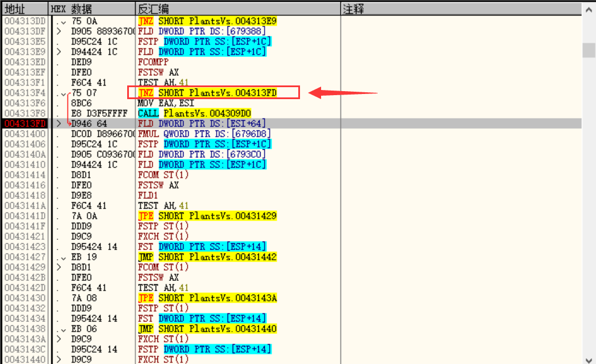Select address 004313DD
The width and height of the screenshot is (596, 364).
pyautogui.click(x=25, y=21)
